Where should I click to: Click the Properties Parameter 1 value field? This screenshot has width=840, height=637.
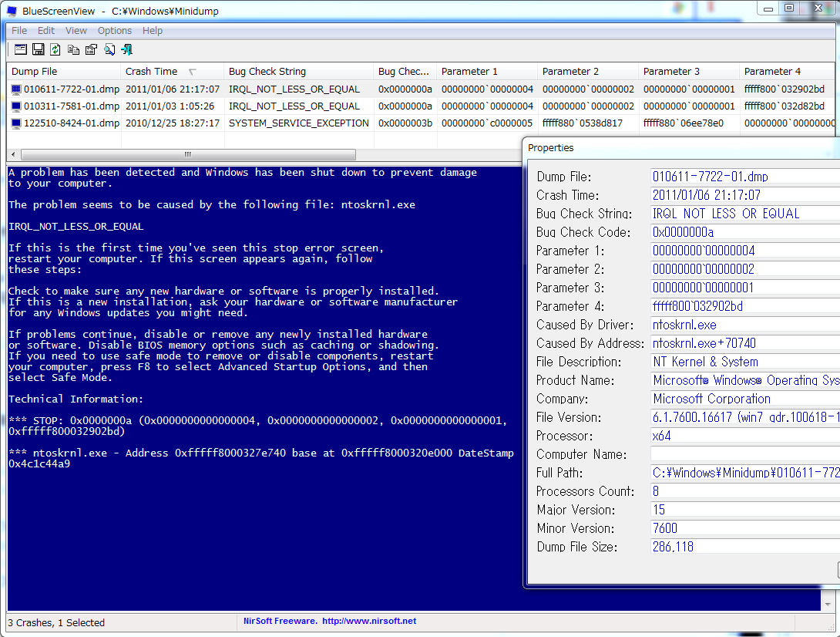[x=745, y=251]
